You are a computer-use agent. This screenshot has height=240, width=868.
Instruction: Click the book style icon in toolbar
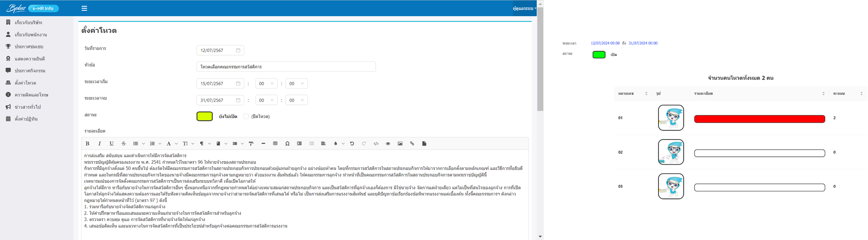218,143
